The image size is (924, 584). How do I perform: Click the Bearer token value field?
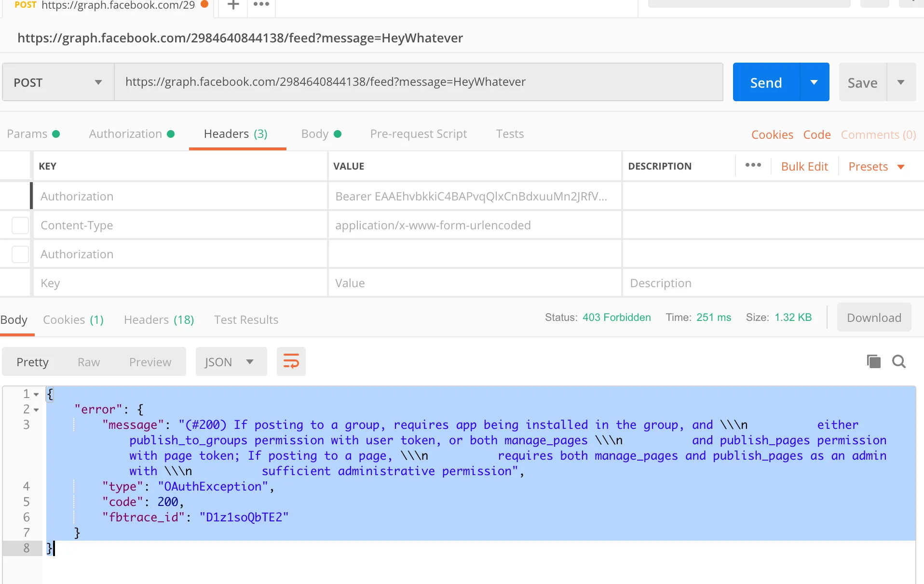pyautogui.click(x=475, y=196)
